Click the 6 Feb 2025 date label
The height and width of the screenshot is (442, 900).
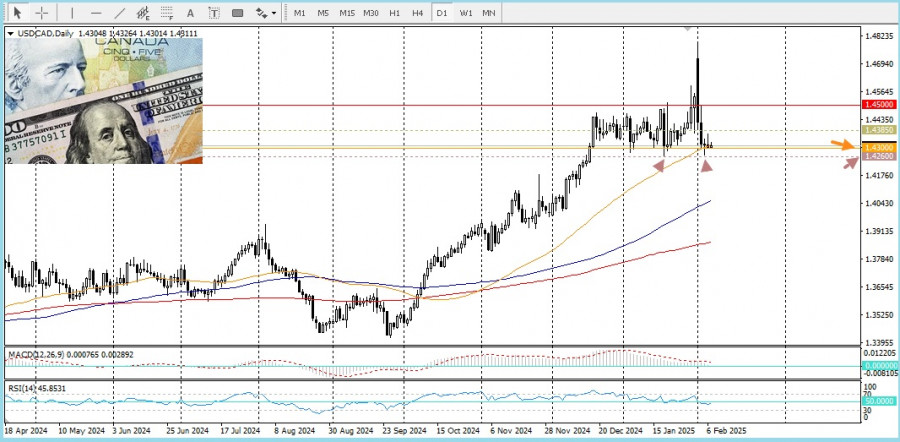[726, 430]
